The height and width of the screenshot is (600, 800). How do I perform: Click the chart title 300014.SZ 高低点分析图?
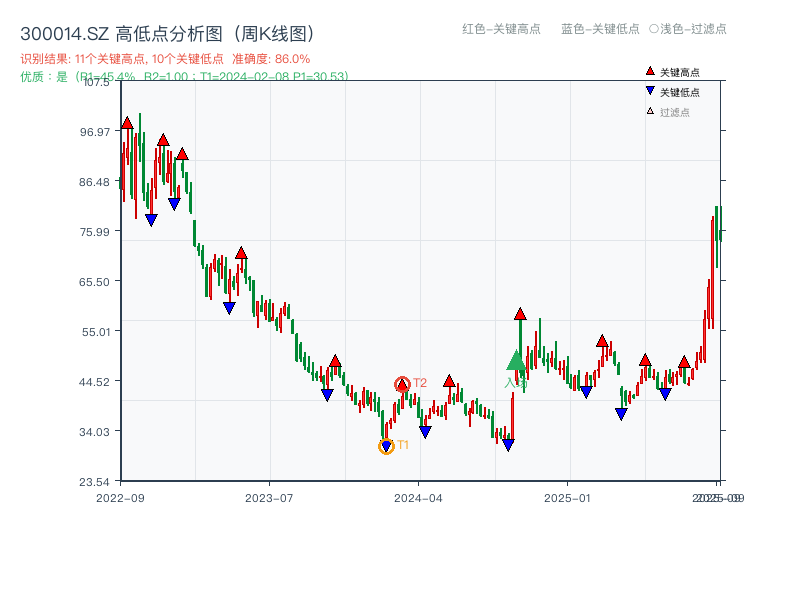pos(167,34)
